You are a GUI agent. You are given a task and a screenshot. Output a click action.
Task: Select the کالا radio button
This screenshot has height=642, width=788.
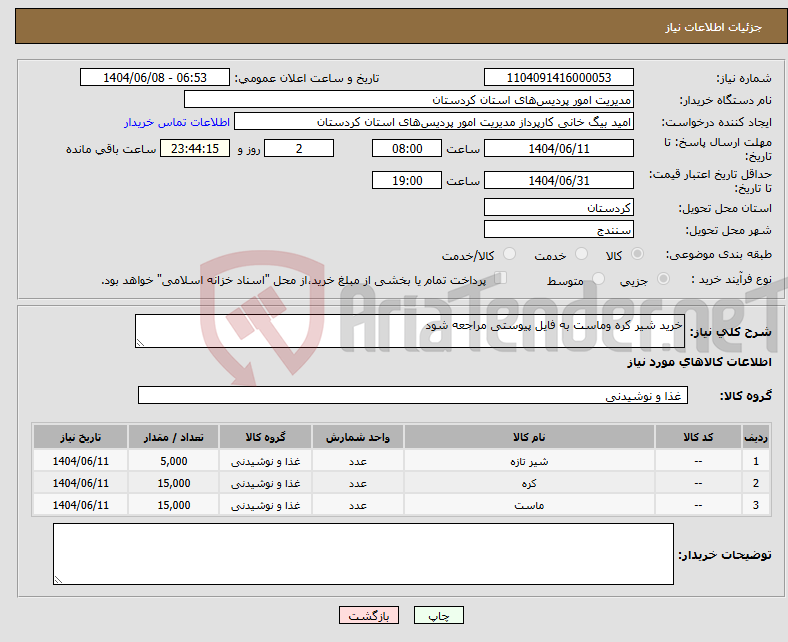pos(638,255)
